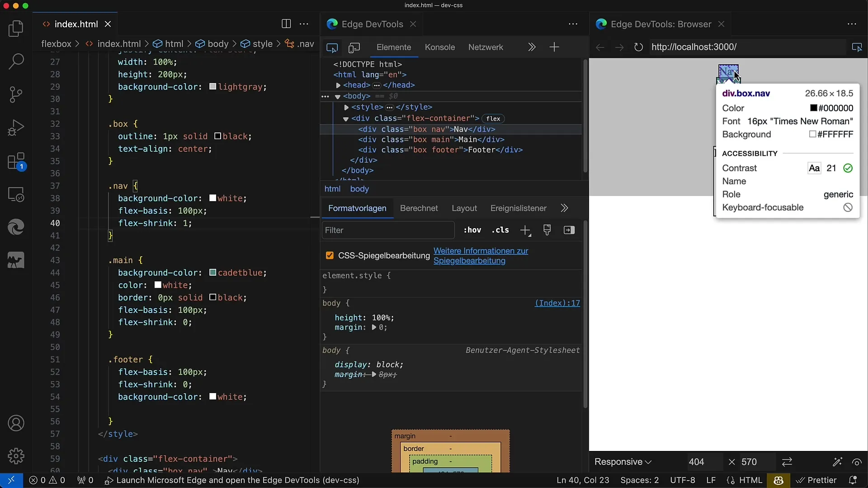Toggle the :hov element state button
This screenshot has width=868, height=488.
click(x=472, y=230)
